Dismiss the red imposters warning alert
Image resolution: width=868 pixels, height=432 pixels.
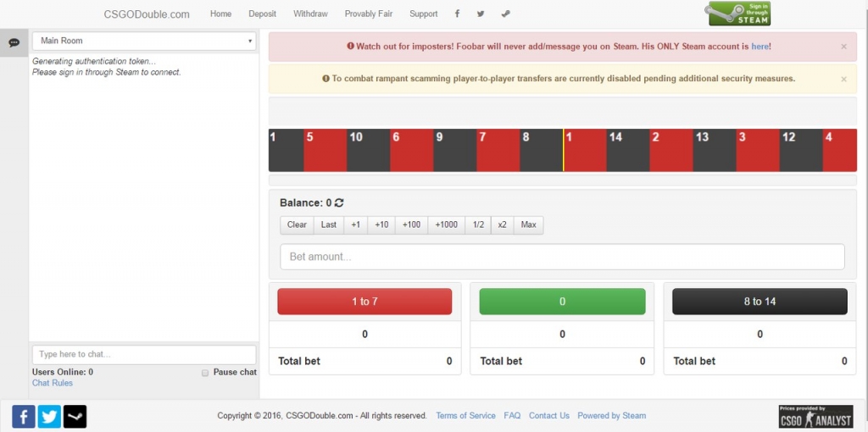click(x=843, y=47)
